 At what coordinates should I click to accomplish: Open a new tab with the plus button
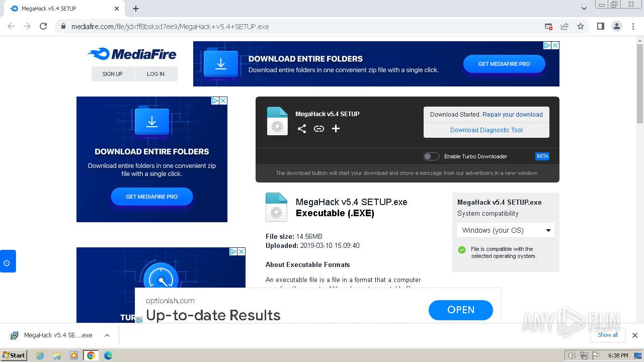tap(136, 9)
